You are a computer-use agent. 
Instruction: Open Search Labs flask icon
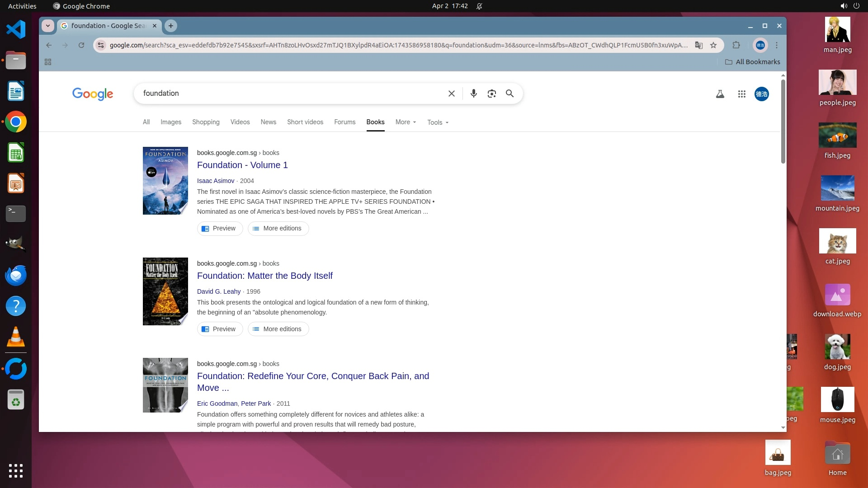coord(720,94)
